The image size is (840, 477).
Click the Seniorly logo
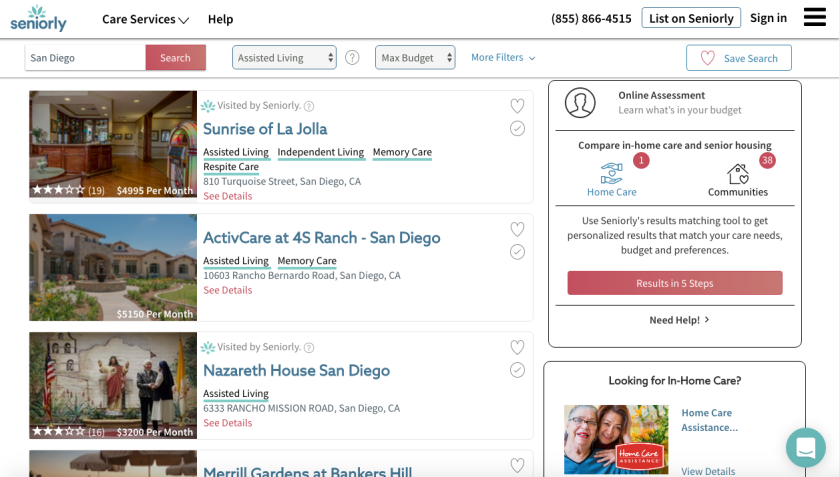(39, 18)
